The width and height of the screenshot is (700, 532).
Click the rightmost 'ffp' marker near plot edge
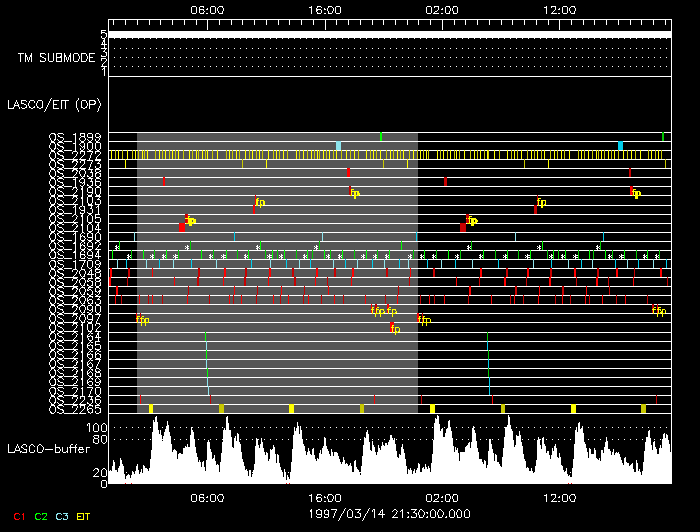pyautogui.click(x=658, y=311)
